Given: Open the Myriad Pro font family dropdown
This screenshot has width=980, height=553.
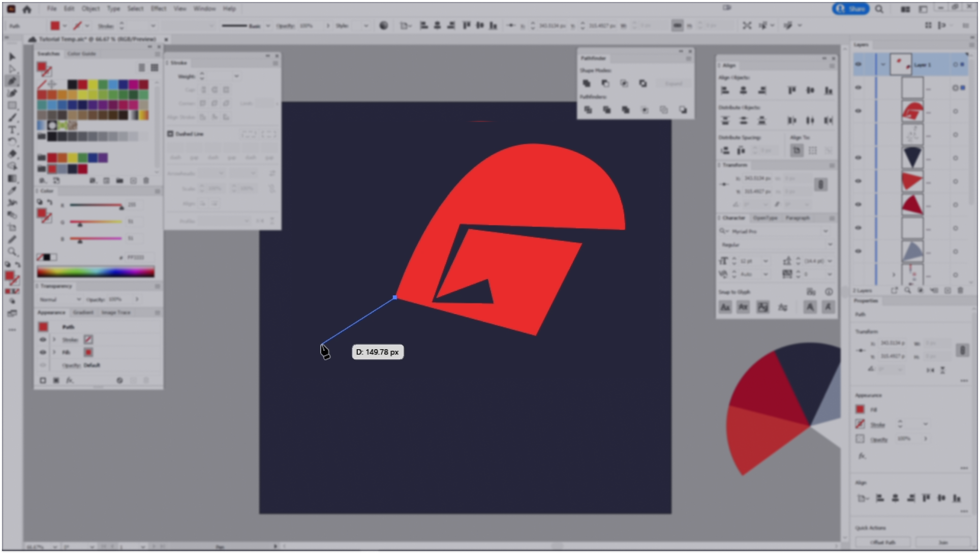Looking at the screenshot, I should 825,231.
